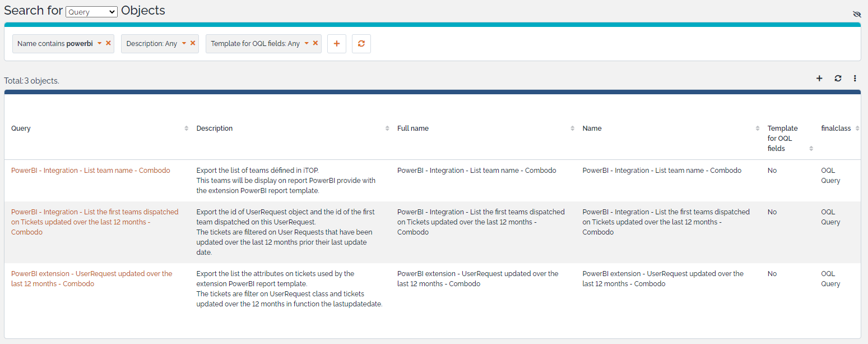This screenshot has width=868, height=344.
Task: Sort by the Description column
Action: (x=214, y=129)
